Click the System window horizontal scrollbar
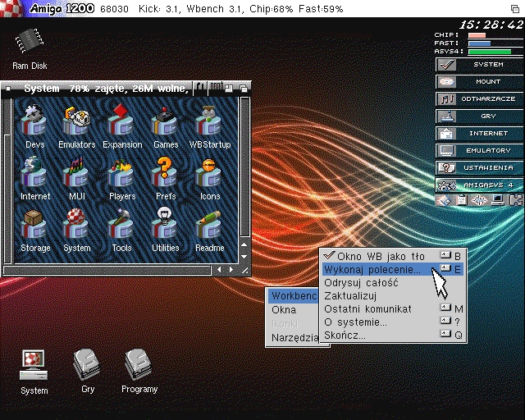 (107, 270)
